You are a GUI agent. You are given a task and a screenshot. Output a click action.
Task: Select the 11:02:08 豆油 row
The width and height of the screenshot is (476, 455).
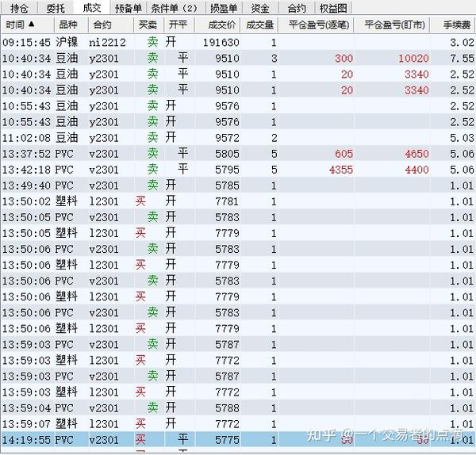click(x=238, y=138)
